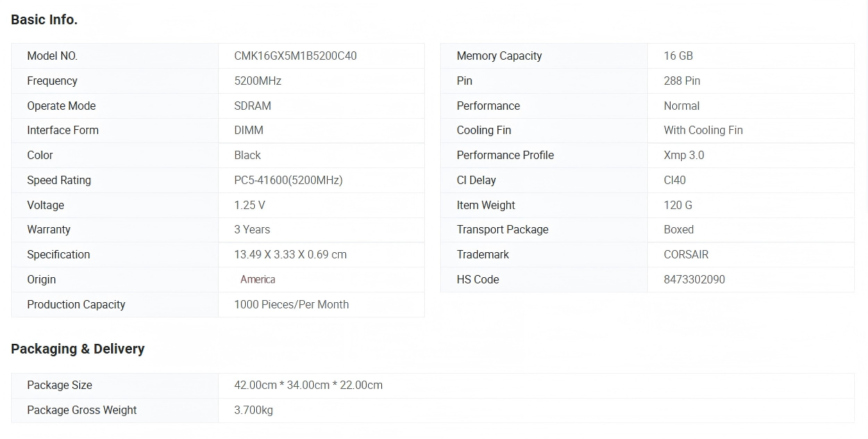Select the 1000 Pieces/Per Month value

(291, 304)
